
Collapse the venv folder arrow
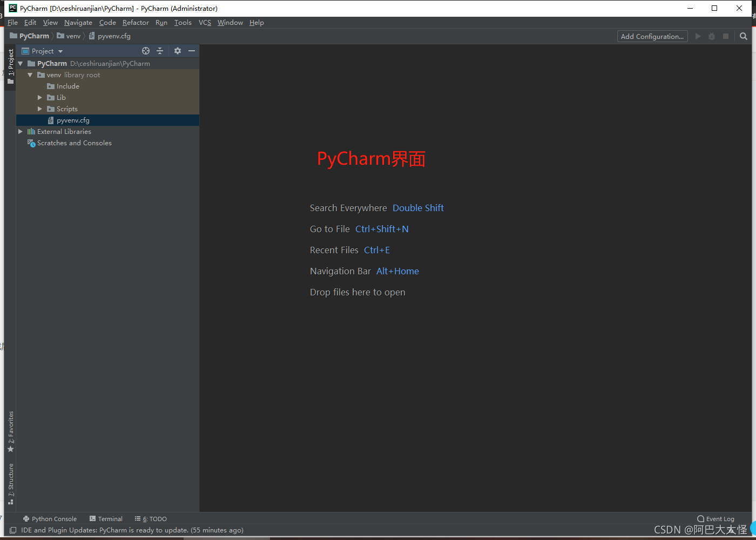click(x=30, y=75)
